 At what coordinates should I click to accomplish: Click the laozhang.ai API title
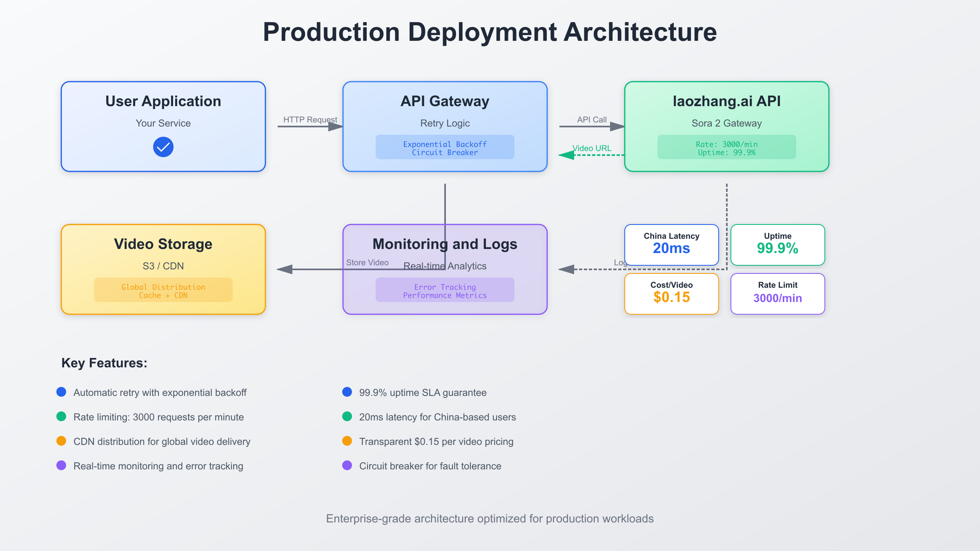[x=727, y=101]
